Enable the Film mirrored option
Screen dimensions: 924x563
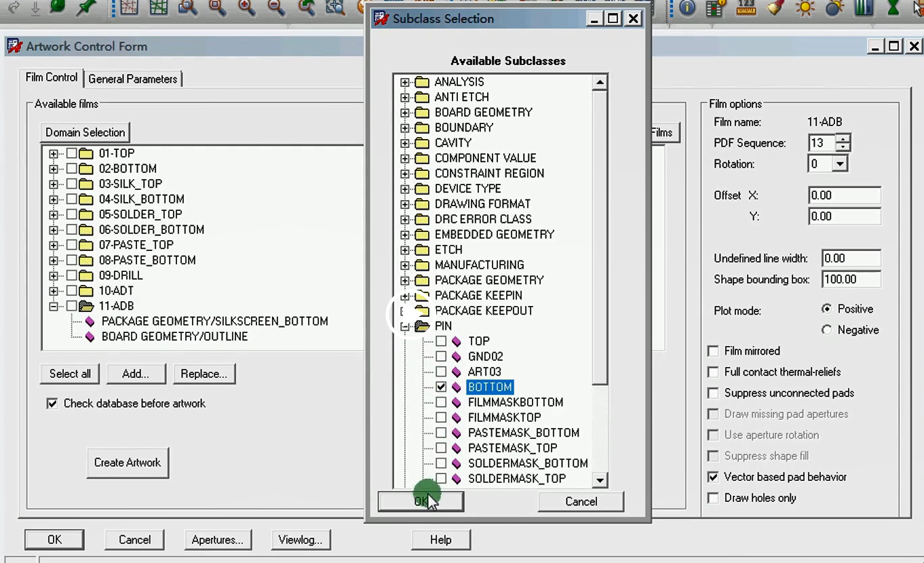tap(713, 351)
